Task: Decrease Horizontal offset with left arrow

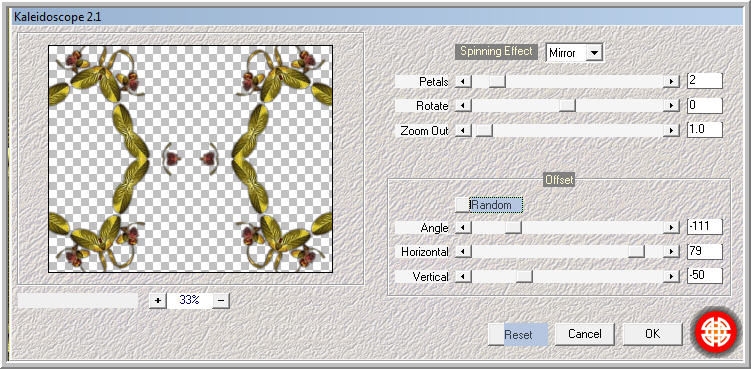Action: (x=463, y=252)
